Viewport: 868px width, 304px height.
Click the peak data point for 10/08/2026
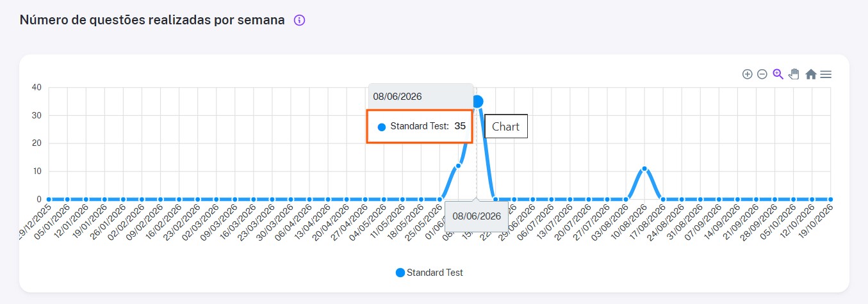(x=644, y=169)
